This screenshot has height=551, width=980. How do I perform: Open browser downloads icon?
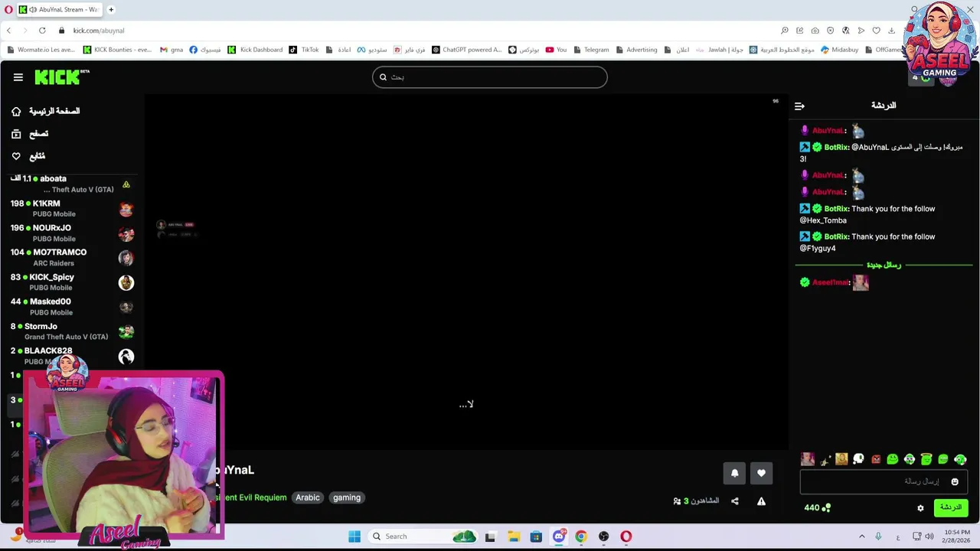coord(891,31)
